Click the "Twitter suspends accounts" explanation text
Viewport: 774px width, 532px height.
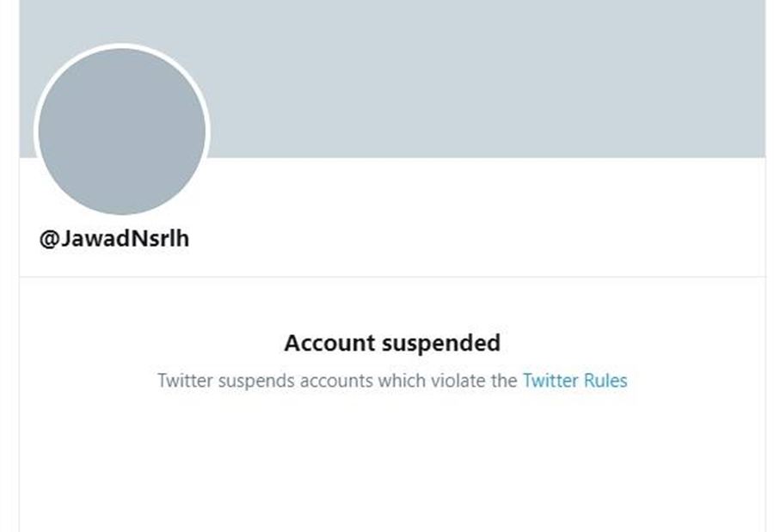337,381
